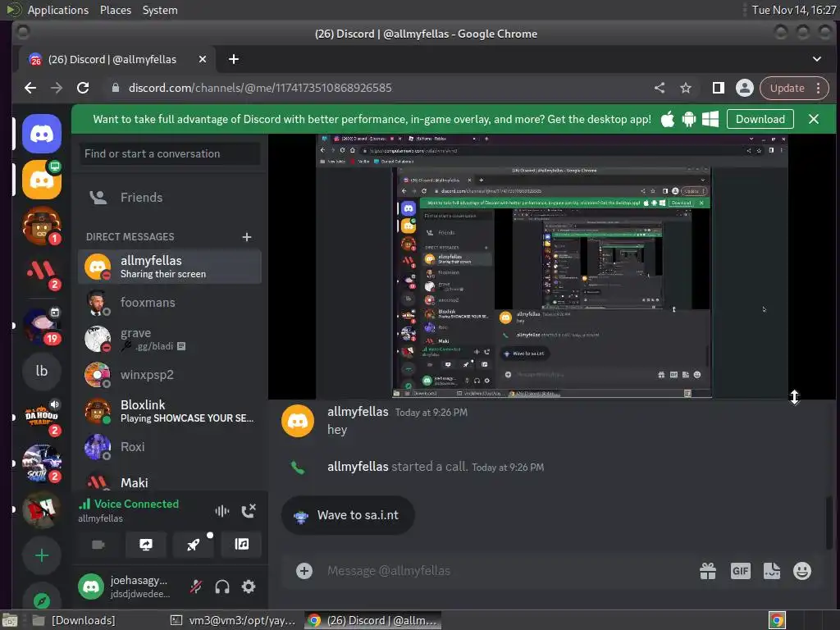Image resolution: width=840 pixels, height=630 pixels.
Task: Click Chrome Update button
Action: click(787, 88)
